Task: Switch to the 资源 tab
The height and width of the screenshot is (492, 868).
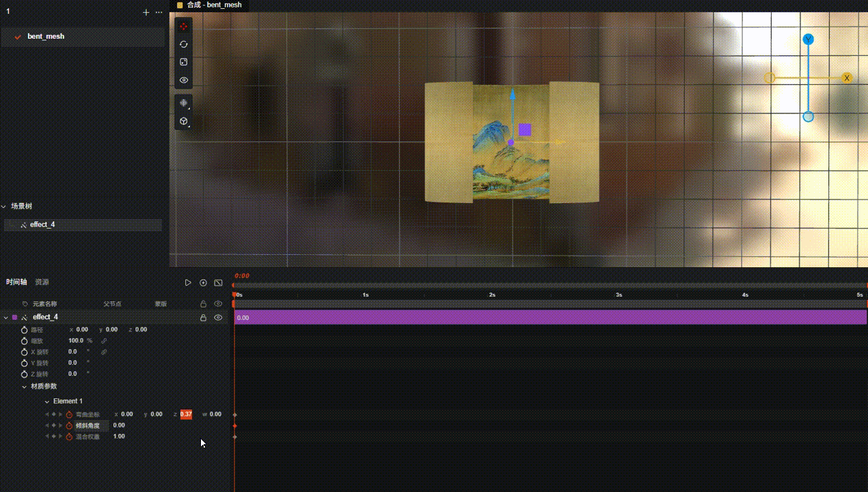Action: 42,282
